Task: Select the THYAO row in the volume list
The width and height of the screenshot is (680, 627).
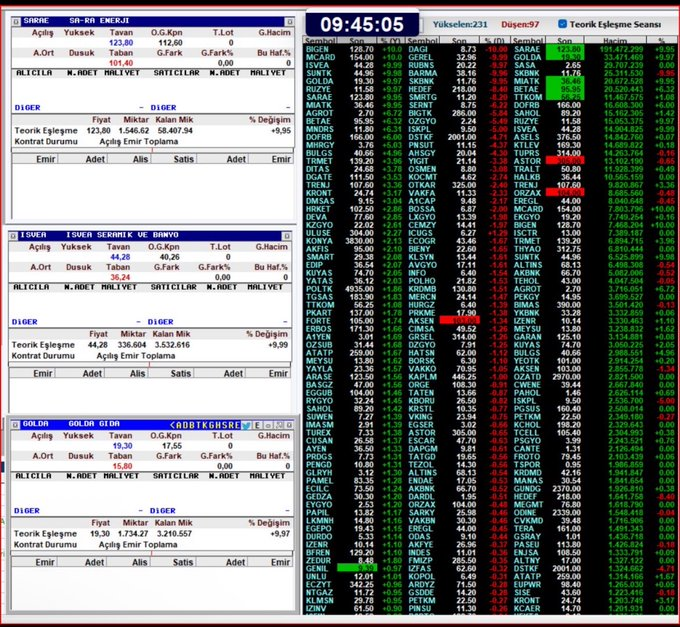Action: tap(594, 248)
